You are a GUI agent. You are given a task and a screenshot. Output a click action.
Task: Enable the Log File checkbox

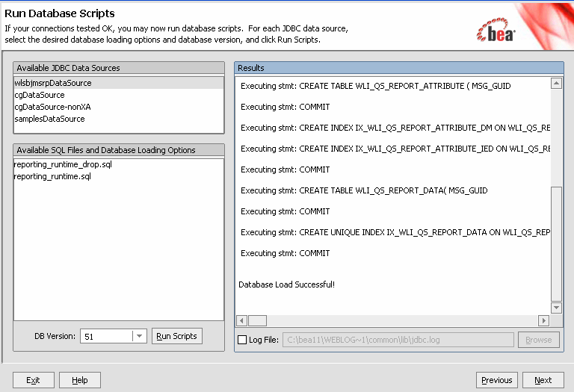(242, 340)
